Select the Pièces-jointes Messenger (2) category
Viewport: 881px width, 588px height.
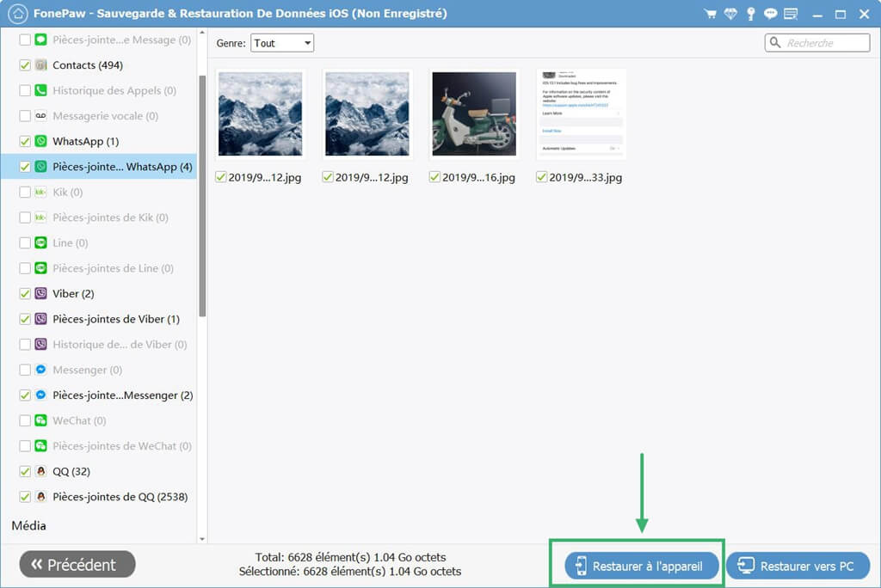point(123,395)
